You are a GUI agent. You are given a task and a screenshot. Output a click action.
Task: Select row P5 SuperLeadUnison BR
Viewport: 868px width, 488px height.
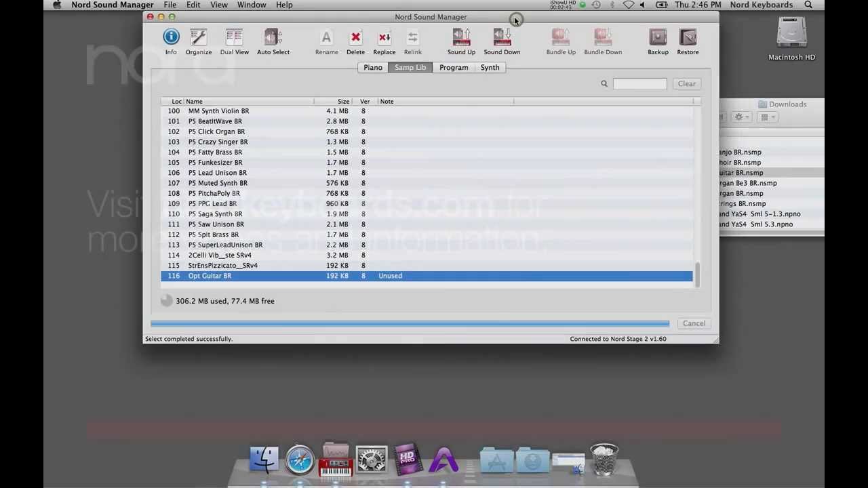[x=427, y=245]
